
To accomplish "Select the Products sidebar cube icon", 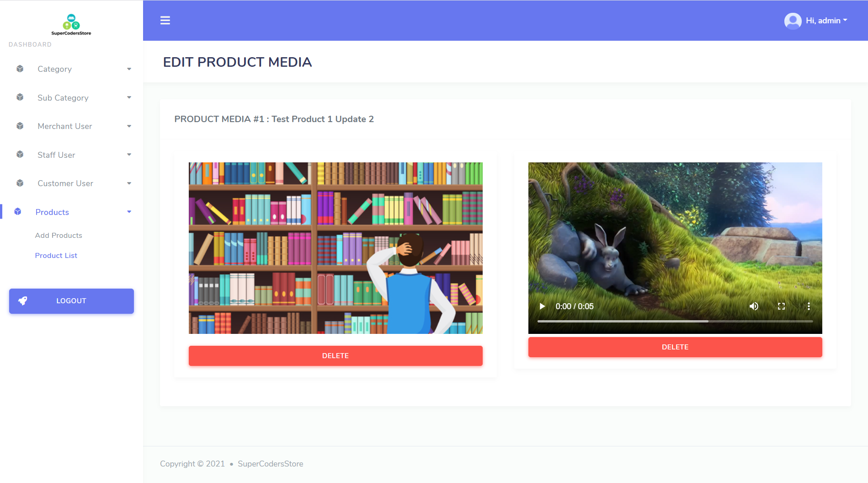I will [x=17, y=211].
